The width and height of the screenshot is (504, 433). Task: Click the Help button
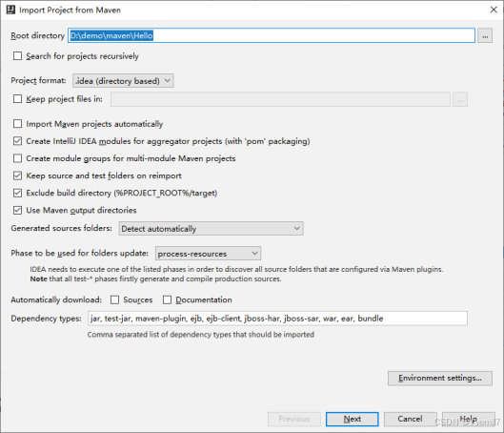pyautogui.click(x=469, y=419)
